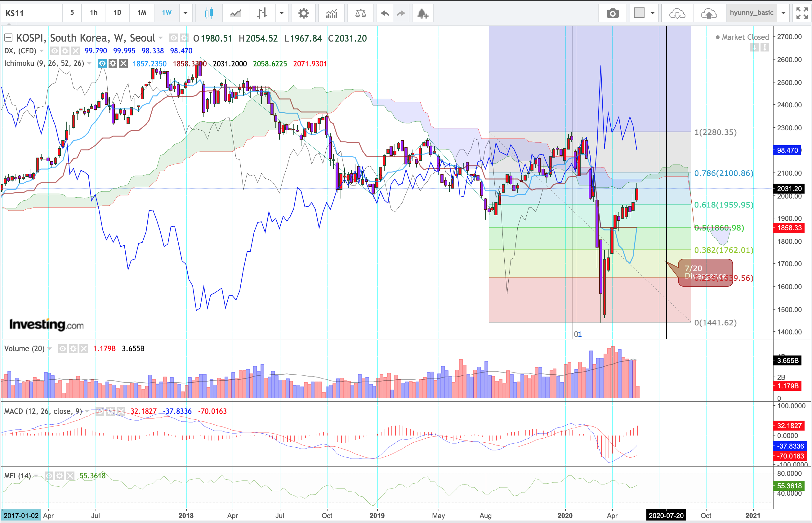
Task: Collapse the KOSPI legend box
Action: click(8, 38)
